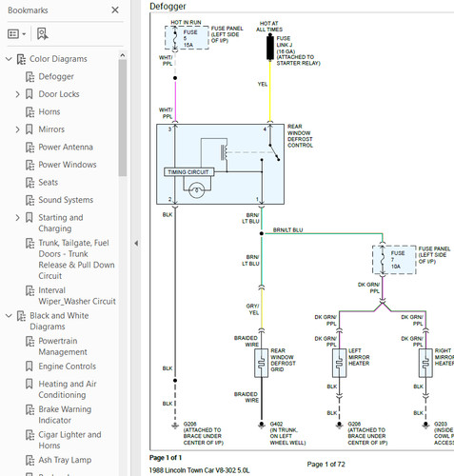Select the Heating and Air Conditioning bookmark

pos(68,389)
